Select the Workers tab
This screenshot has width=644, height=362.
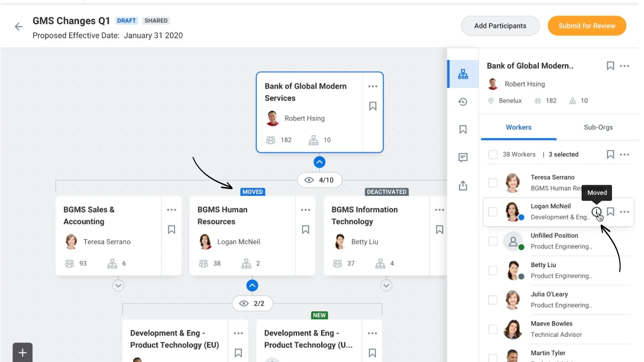(x=518, y=127)
